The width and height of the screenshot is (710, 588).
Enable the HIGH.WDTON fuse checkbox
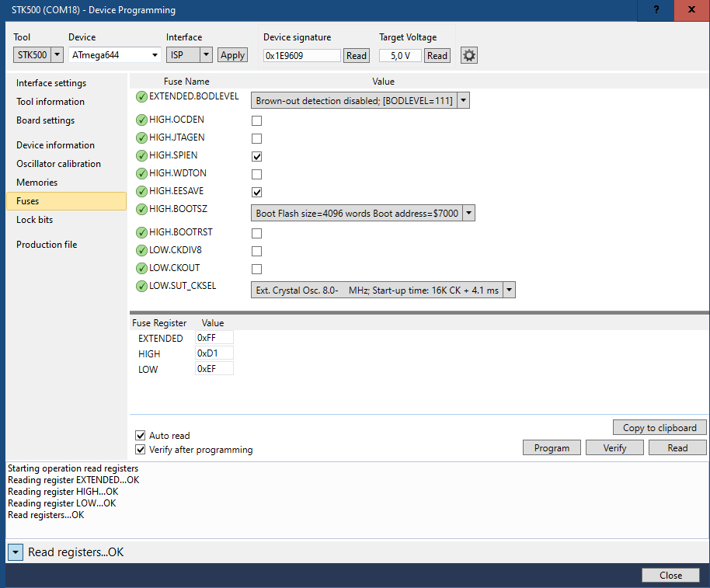point(257,174)
